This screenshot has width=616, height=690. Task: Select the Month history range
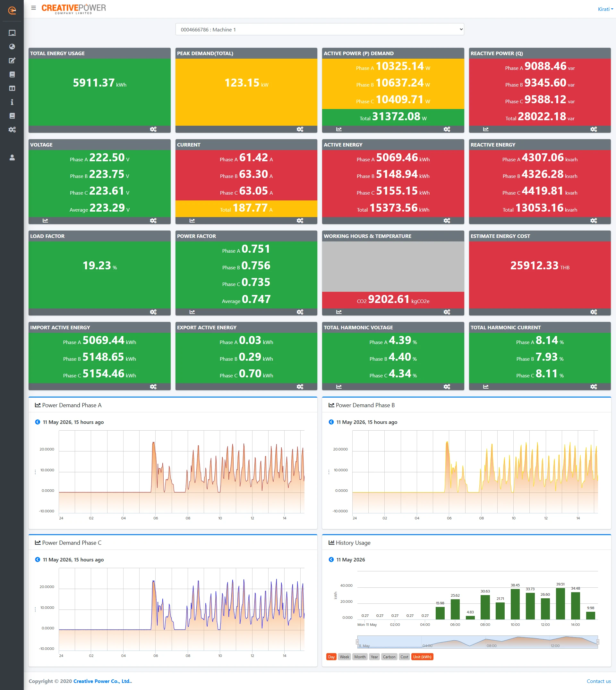point(360,657)
